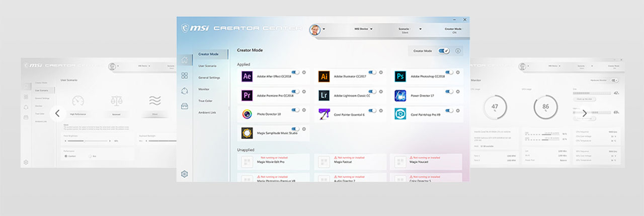644x216 pixels.
Task: Click the Adobe Photoshop CC2018 Ps icon
Action: [400, 77]
